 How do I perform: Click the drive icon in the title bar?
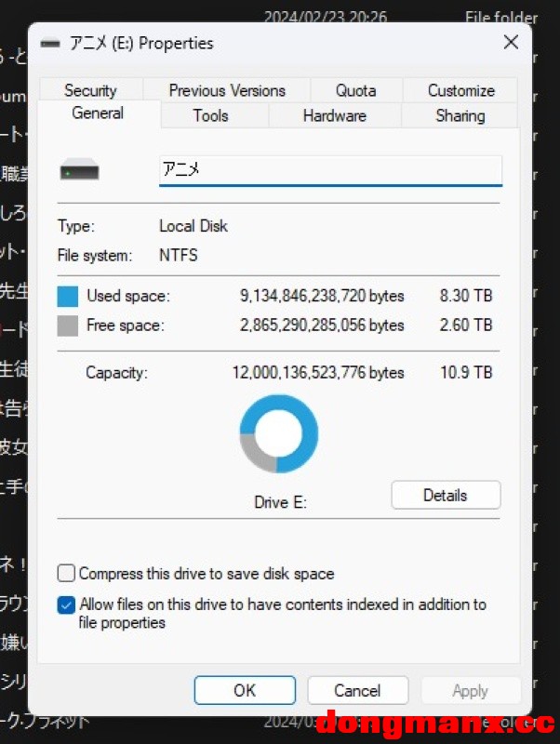pyautogui.click(x=51, y=44)
